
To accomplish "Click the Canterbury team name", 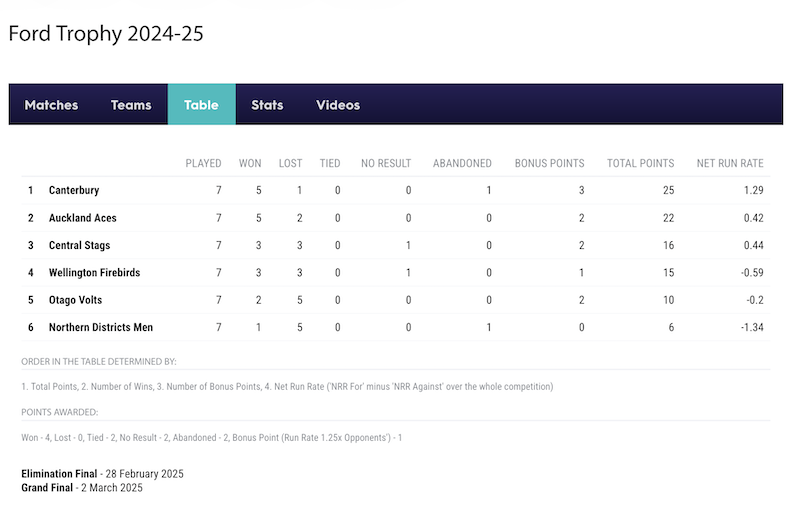I will coord(74,190).
